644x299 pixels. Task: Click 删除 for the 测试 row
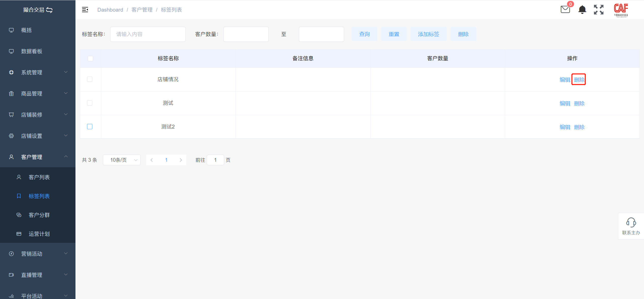(579, 104)
